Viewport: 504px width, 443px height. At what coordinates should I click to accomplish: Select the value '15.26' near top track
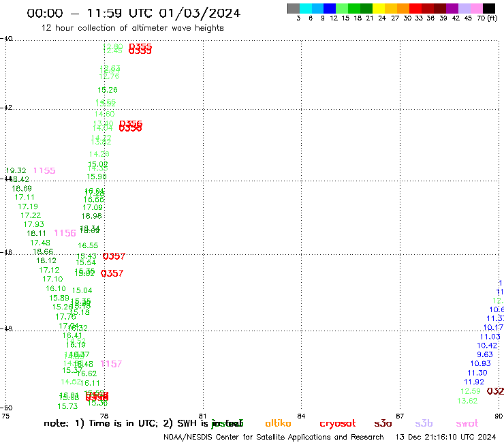(x=108, y=90)
